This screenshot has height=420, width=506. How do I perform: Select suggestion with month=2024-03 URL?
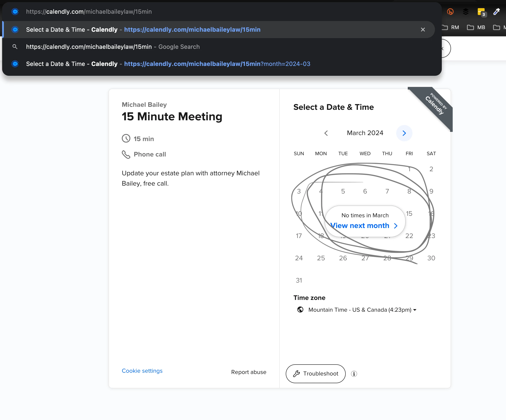(x=168, y=64)
